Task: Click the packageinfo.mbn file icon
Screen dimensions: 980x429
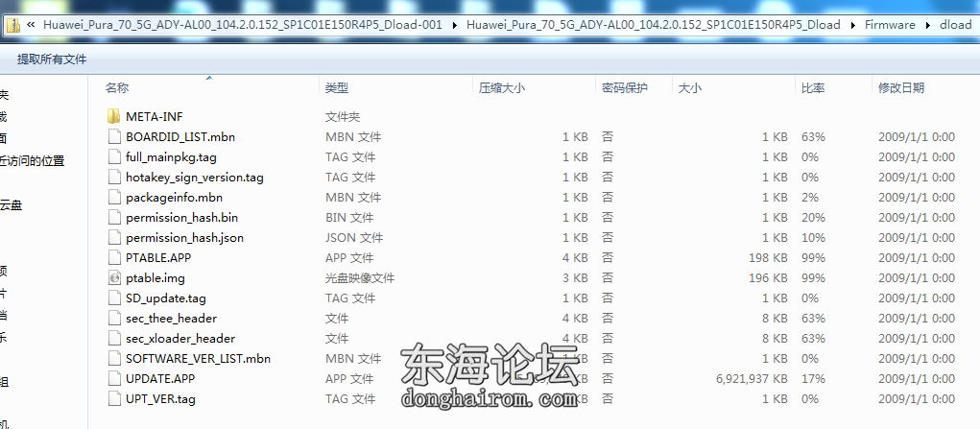Action: tap(113, 197)
